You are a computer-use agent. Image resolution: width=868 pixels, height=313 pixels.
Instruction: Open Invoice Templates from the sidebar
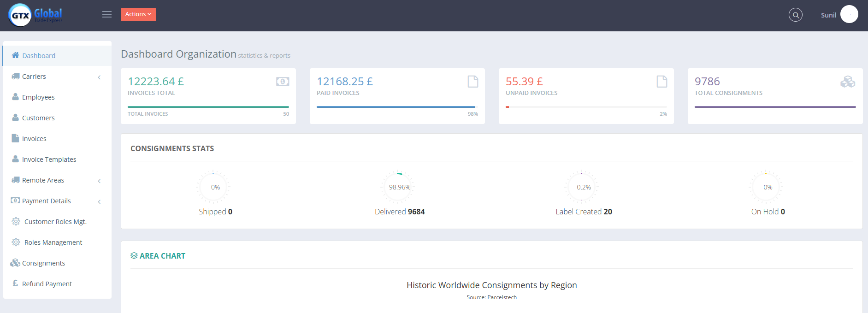[49, 159]
